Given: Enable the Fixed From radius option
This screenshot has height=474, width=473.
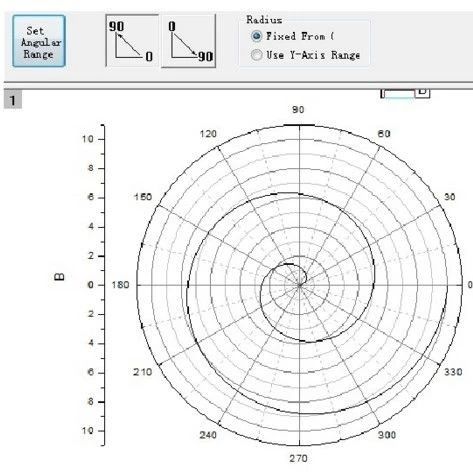Looking at the screenshot, I should (x=256, y=36).
